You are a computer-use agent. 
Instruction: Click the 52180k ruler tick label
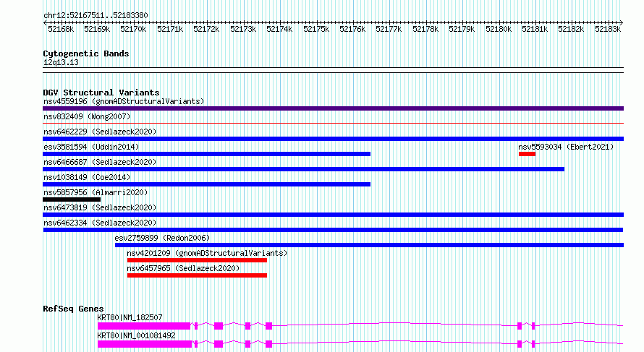499,29
